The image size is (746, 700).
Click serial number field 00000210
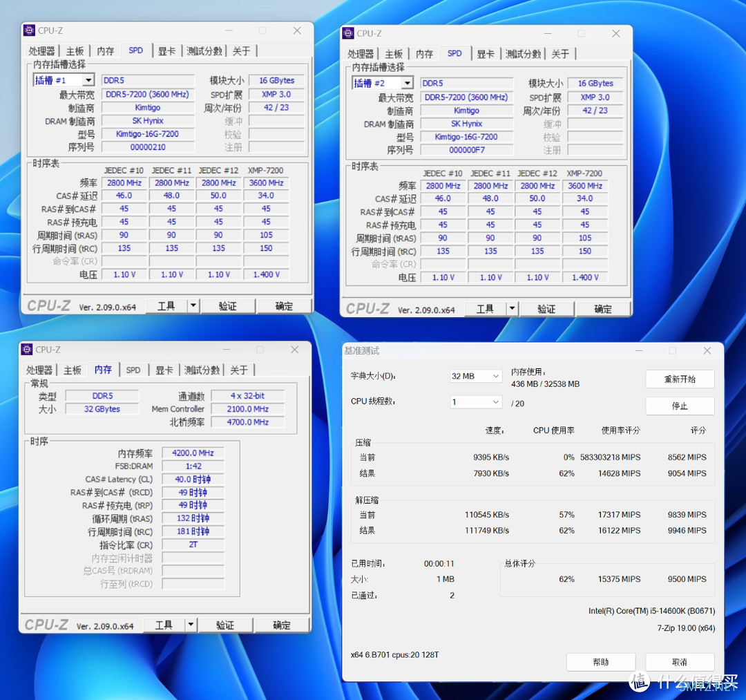tap(148, 147)
